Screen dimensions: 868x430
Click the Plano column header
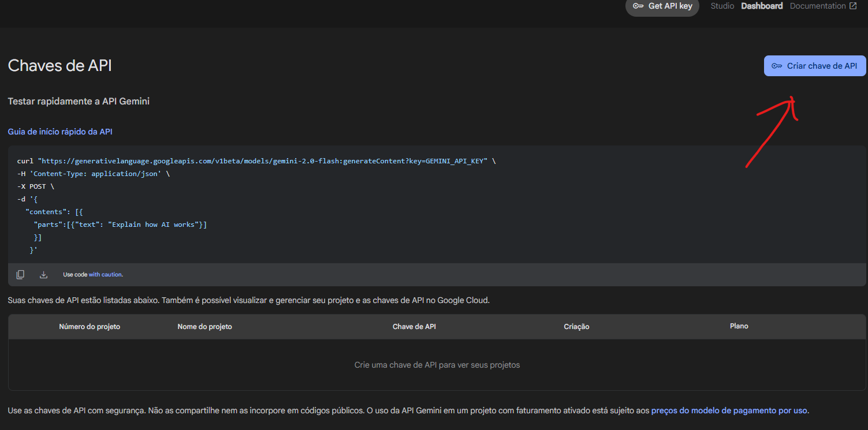[739, 326]
